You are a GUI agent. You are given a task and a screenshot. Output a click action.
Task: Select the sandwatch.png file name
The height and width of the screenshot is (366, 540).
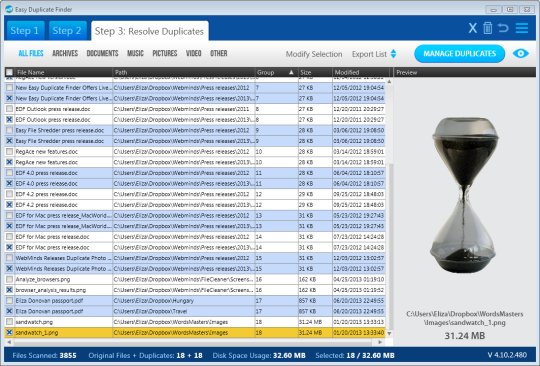34,322
